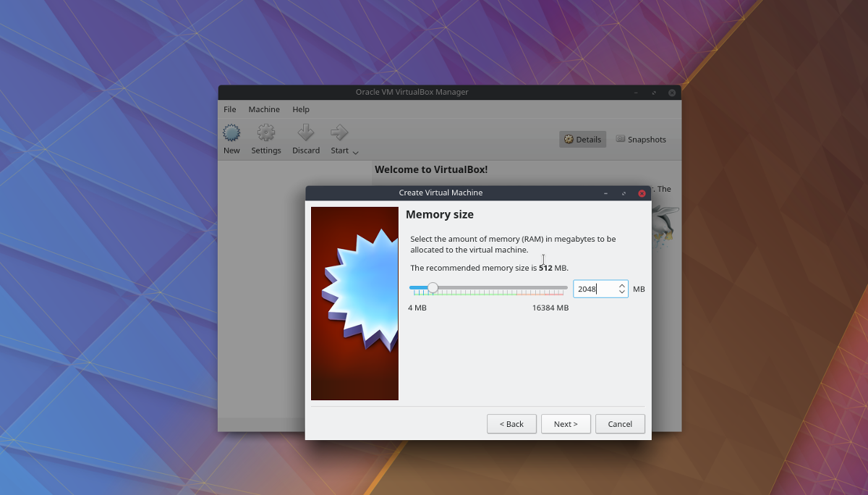This screenshot has height=495, width=868.
Task: Click the Discard arrow icon in the toolbar
Action: (306, 132)
